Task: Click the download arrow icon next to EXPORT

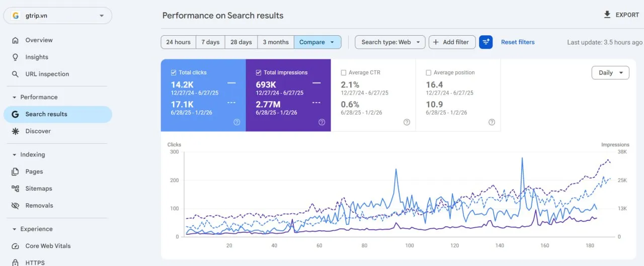Action: 607,15
